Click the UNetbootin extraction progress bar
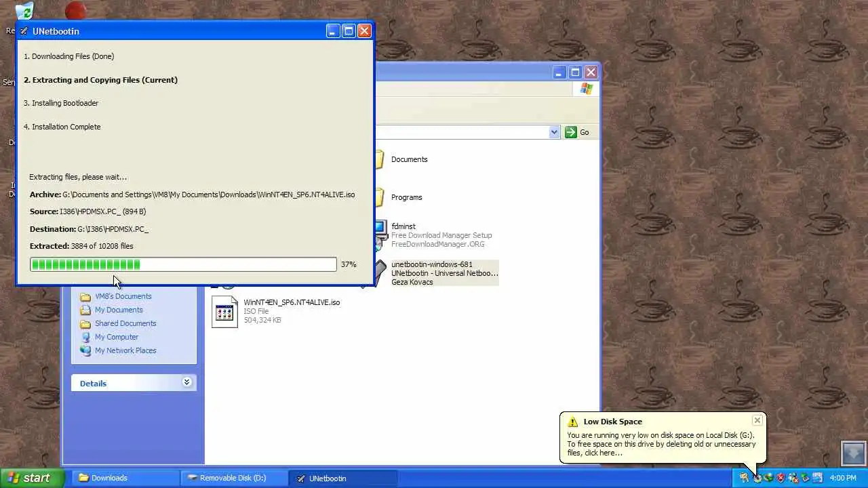Screen dimensions: 868x488 183,264
